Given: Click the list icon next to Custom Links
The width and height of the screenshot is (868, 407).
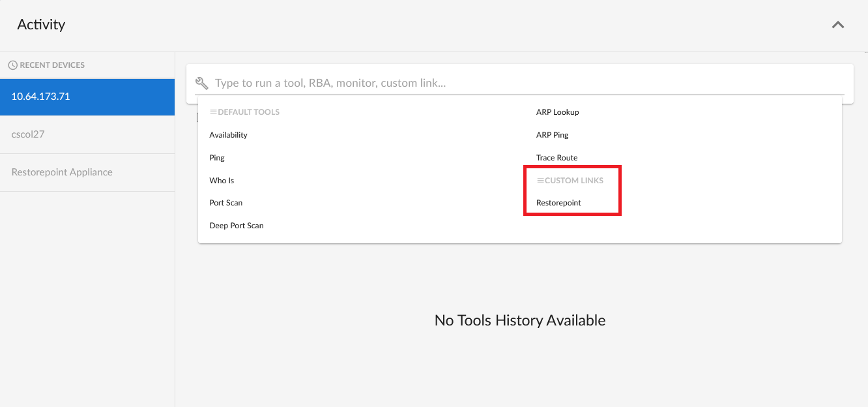Looking at the screenshot, I should (540, 181).
